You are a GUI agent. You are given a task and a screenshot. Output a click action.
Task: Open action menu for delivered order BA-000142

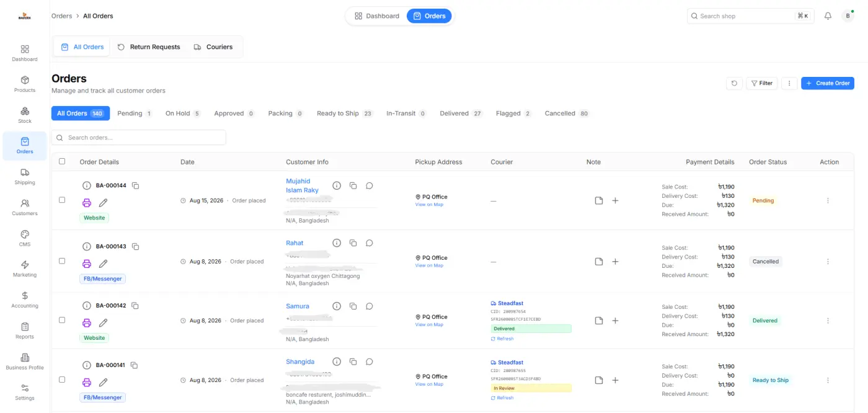(828, 321)
